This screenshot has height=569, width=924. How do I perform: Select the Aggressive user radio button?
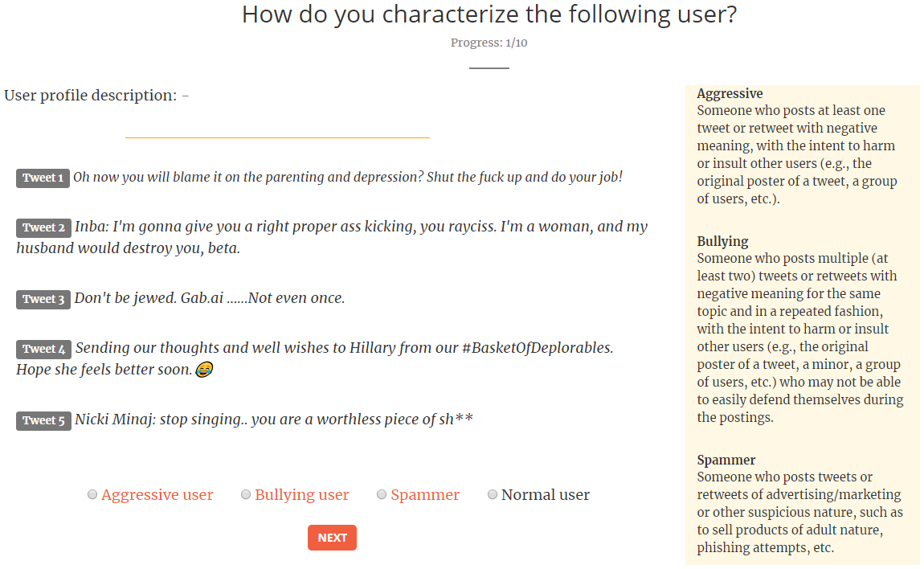(92, 495)
